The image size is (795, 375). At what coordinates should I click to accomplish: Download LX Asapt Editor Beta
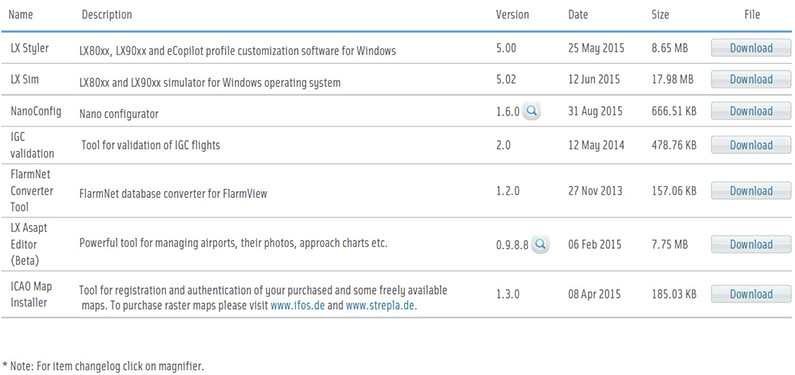[x=751, y=244]
